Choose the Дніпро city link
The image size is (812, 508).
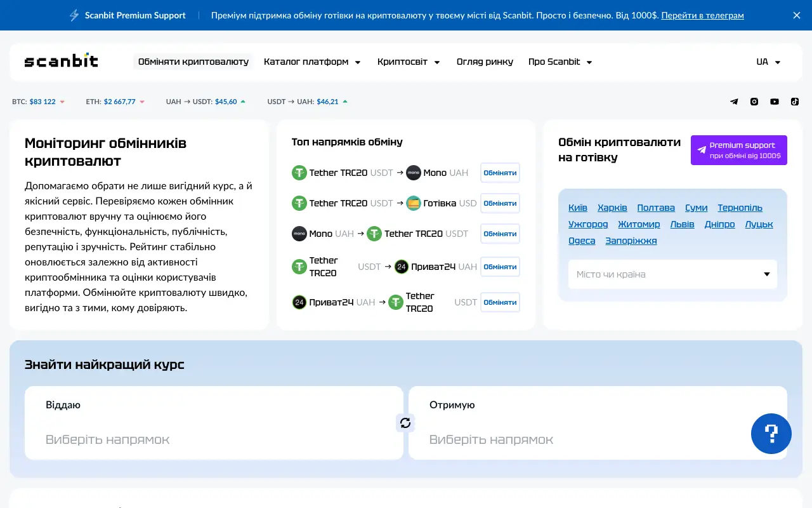pyautogui.click(x=720, y=224)
